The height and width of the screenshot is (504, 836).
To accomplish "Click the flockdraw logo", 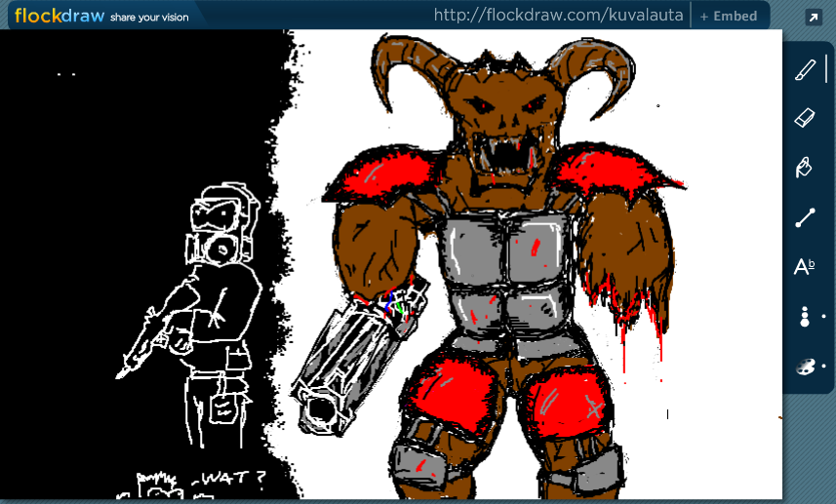I will (x=59, y=16).
